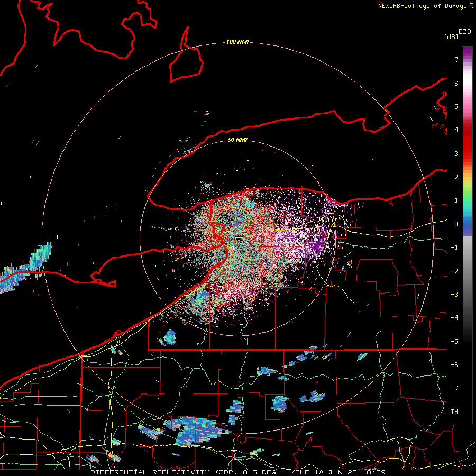Click the 6 value on color scale
The width and height of the screenshot is (476, 476).
point(456,83)
